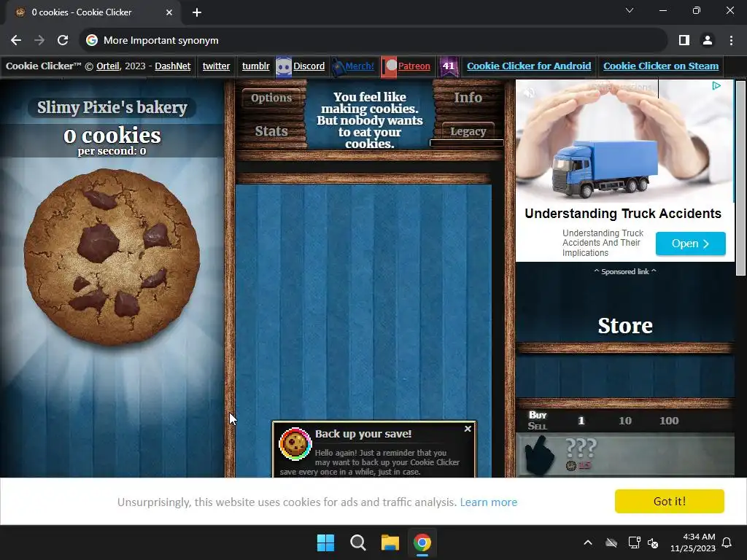This screenshot has height=560, width=747.
Task: Go back with the browser back arrow
Action: [16, 41]
